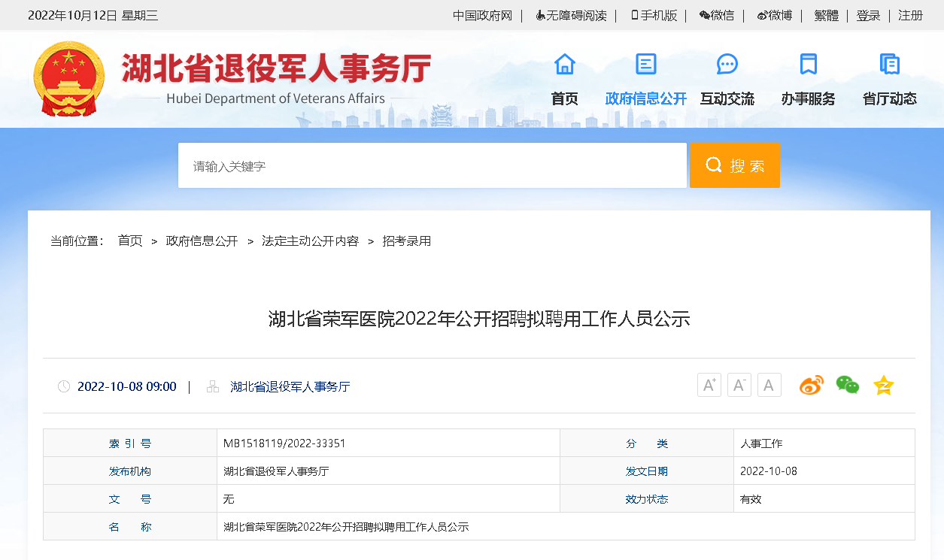Switch to 繁體 traditional Chinese
The height and width of the screenshot is (560, 944).
[x=826, y=16]
